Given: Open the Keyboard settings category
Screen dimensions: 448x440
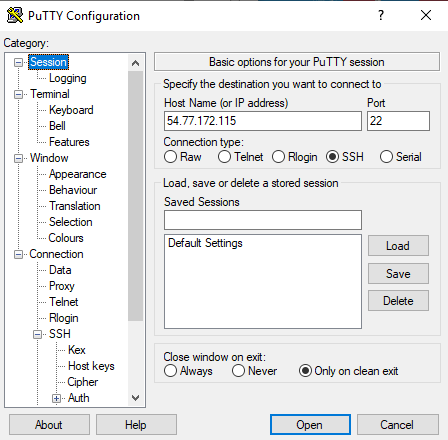Looking at the screenshot, I should click(x=71, y=110).
